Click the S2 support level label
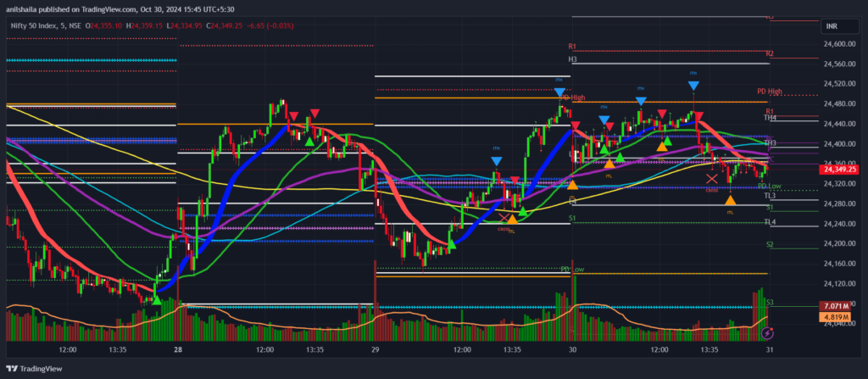Viewport: 868px width, 379px height. pos(770,244)
